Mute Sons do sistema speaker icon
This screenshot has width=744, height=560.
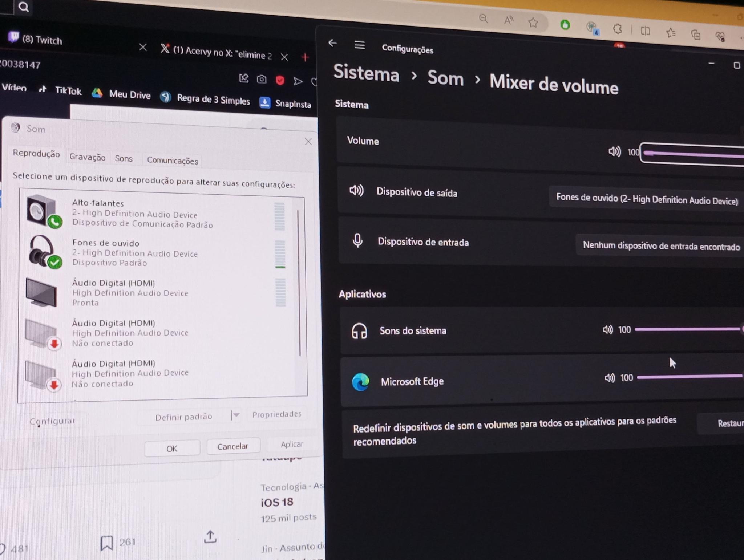pos(607,329)
